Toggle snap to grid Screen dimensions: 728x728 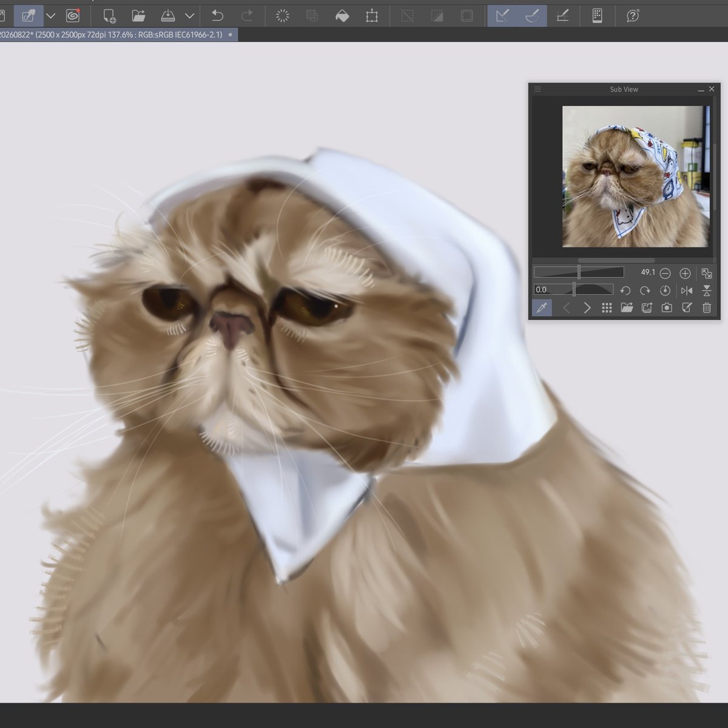pyautogui.click(x=562, y=16)
